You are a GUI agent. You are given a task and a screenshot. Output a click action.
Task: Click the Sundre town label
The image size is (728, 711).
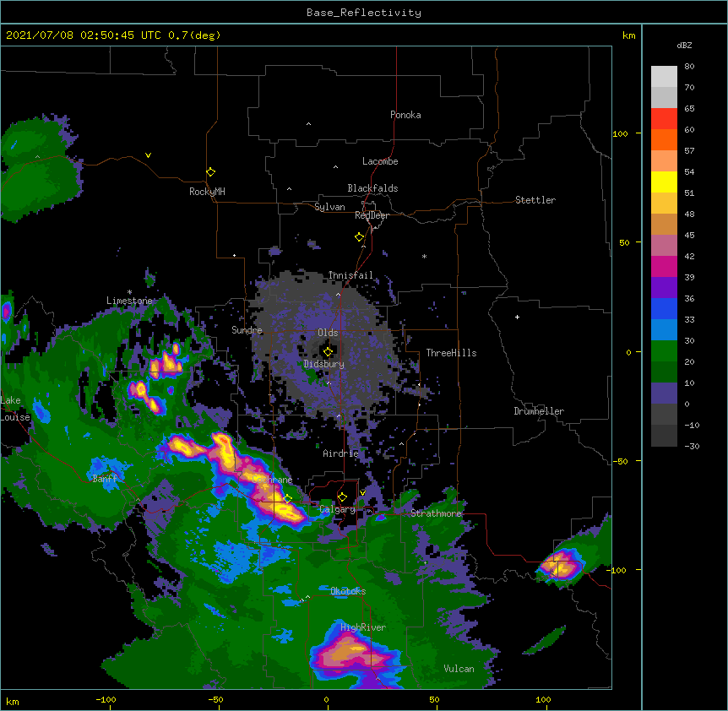pos(247,330)
